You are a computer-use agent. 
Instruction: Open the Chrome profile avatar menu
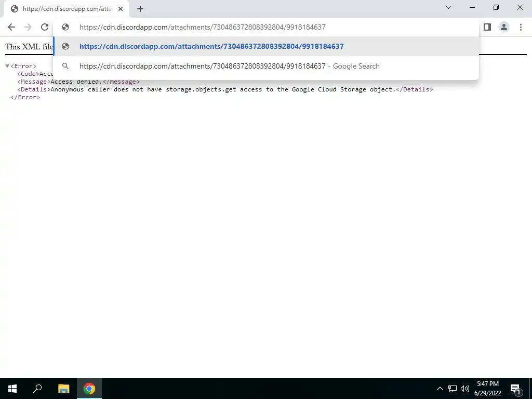tap(504, 27)
